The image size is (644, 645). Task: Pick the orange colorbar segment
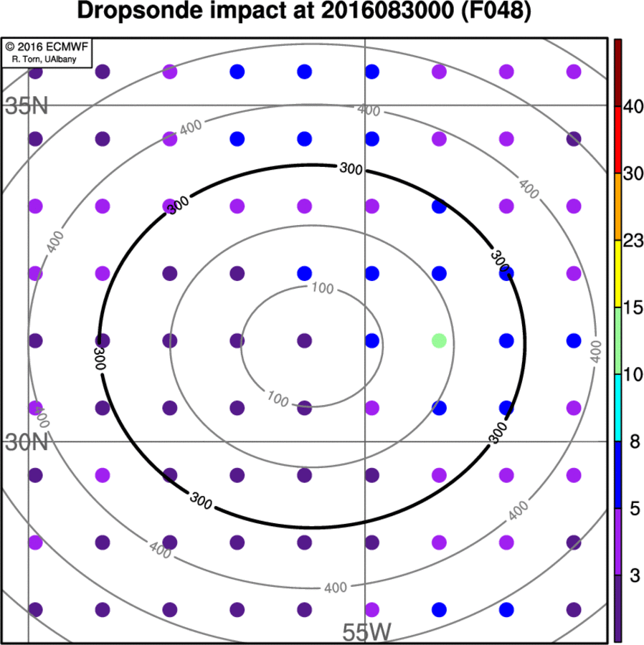[x=617, y=207]
